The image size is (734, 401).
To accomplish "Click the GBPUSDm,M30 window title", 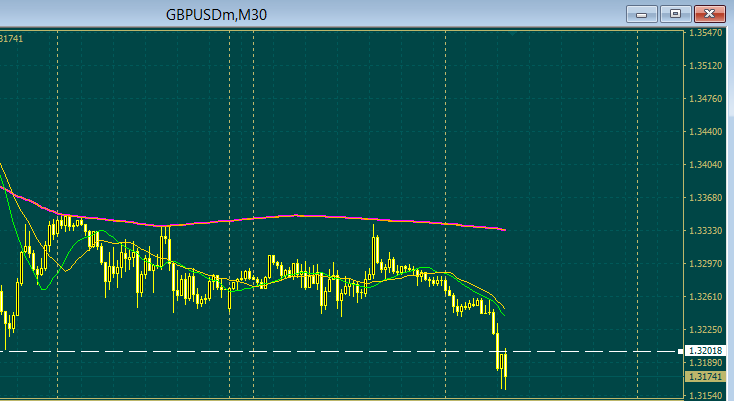I will click(x=216, y=15).
